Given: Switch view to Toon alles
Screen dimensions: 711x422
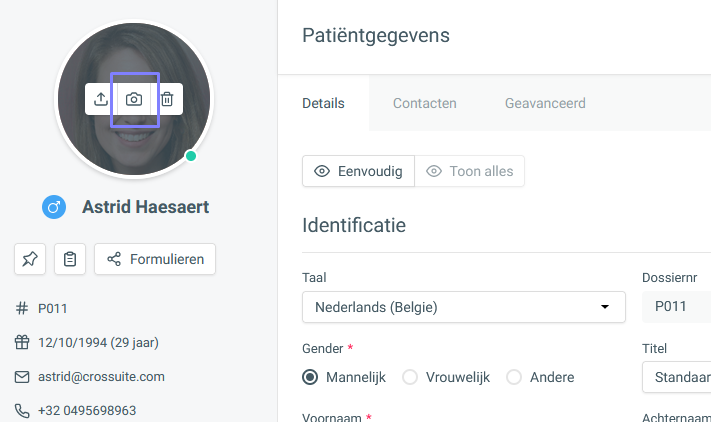Looking at the screenshot, I should click(470, 171).
